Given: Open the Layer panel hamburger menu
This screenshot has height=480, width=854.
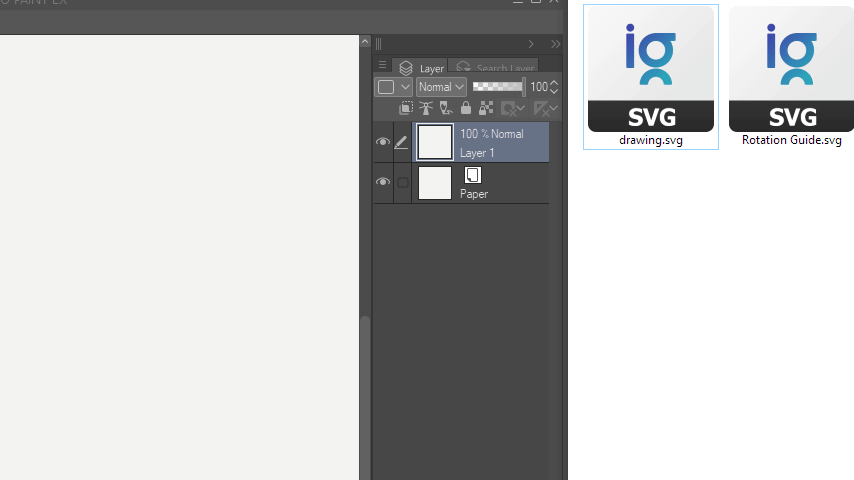Looking at the screenshot, I should point(382,66).
